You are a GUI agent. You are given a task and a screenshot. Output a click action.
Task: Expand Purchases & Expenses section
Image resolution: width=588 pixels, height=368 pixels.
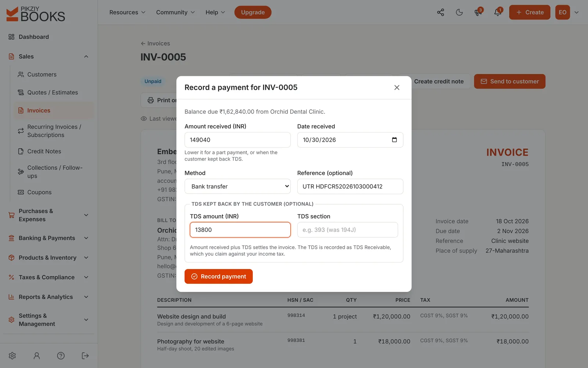(49, 215)
